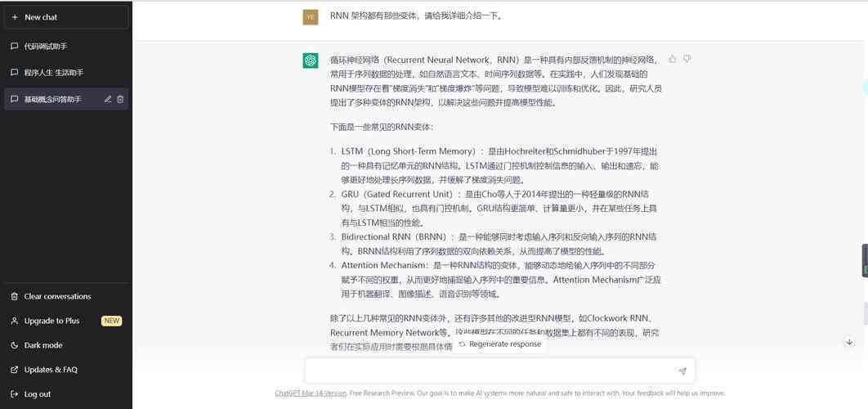This screenshot has width=868, height=409.
Task: Click chat bubble icon next to 代码调试助手
Action: (15, 47)
